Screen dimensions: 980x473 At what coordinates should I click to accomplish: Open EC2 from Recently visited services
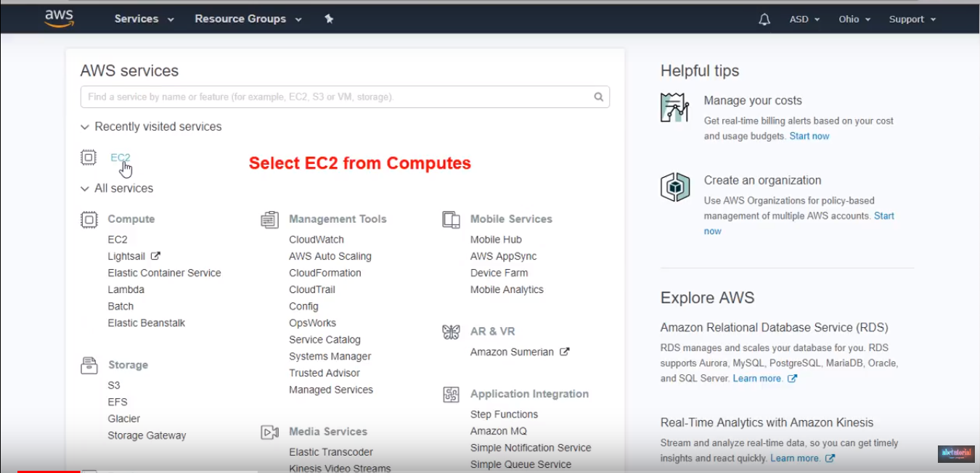pyautogui.click(x=121, y=157)
